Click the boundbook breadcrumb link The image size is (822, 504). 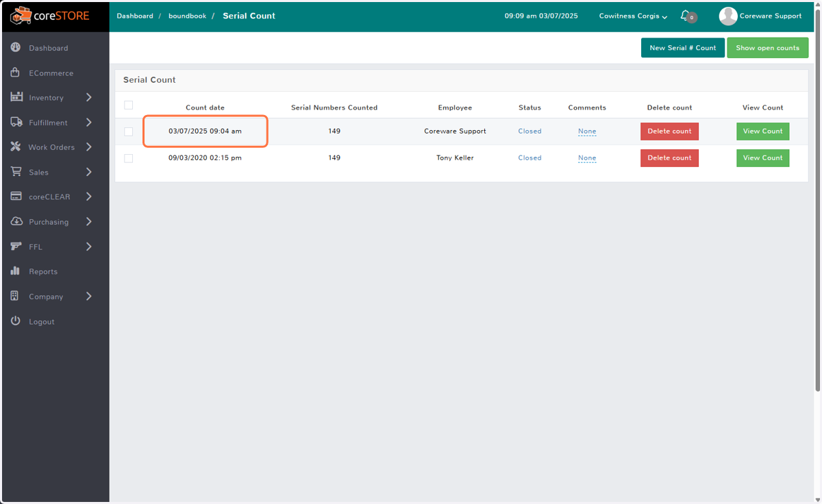tap(187, 16)
